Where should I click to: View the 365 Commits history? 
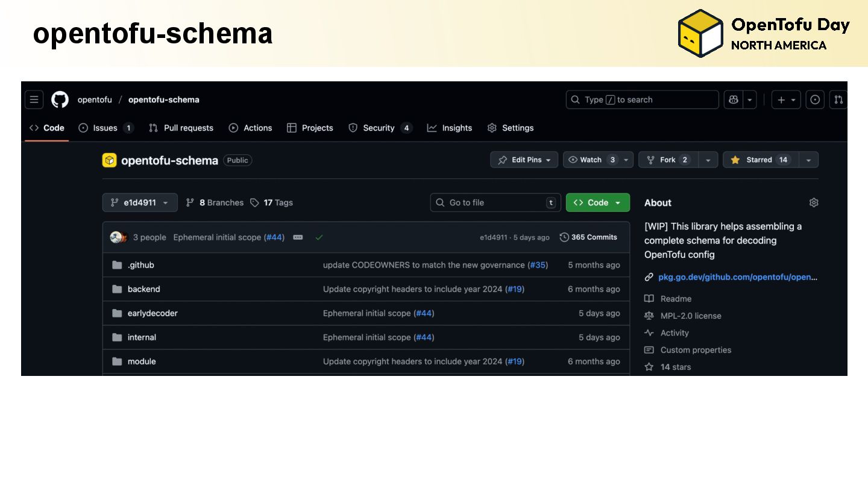pos(588,237)
